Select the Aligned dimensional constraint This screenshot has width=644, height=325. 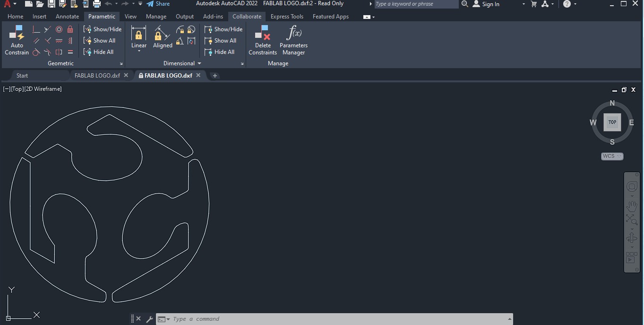pyautogui.click(x=163, y=37)
